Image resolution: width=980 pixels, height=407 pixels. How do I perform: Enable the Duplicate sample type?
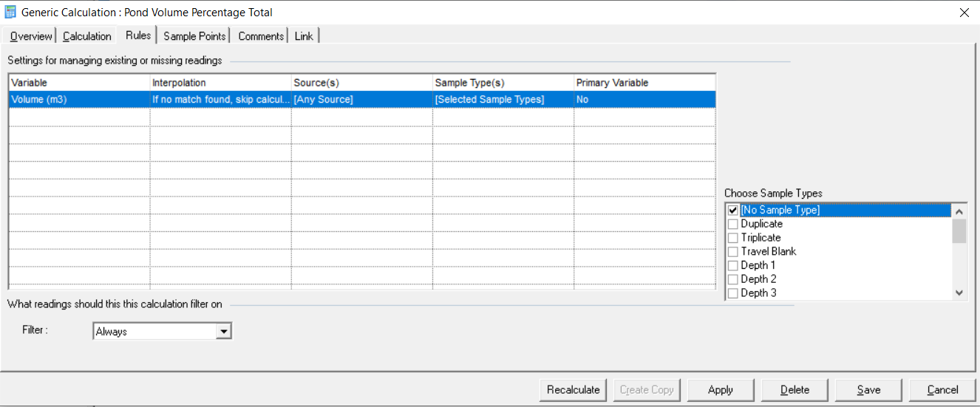(x=733, y=224)
